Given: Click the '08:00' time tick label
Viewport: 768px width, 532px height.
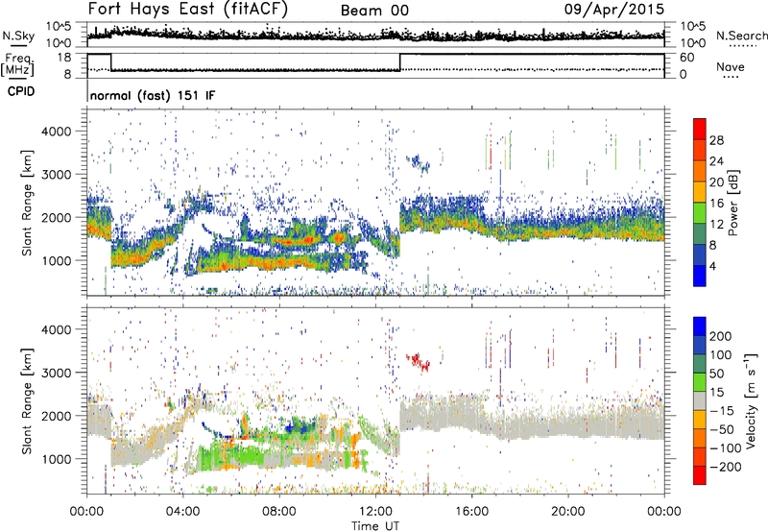Looking at the screenshot, I should 279,512.
